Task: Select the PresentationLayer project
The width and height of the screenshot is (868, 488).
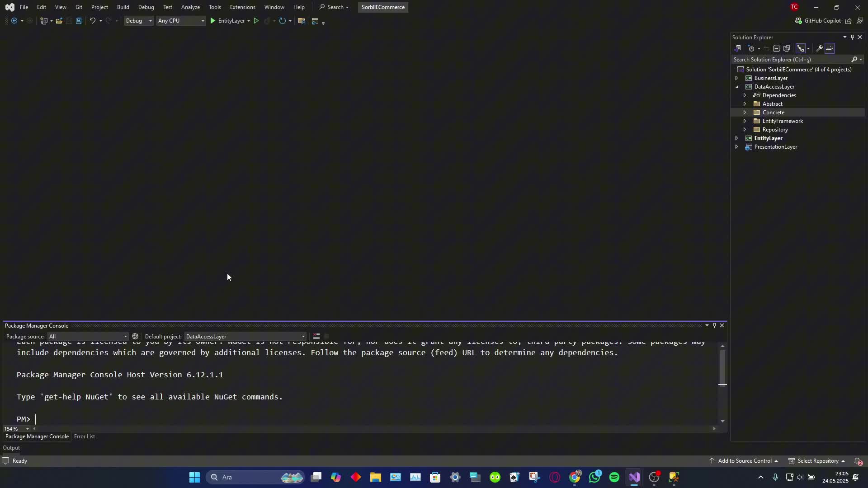Action: (x=775, y=147)
